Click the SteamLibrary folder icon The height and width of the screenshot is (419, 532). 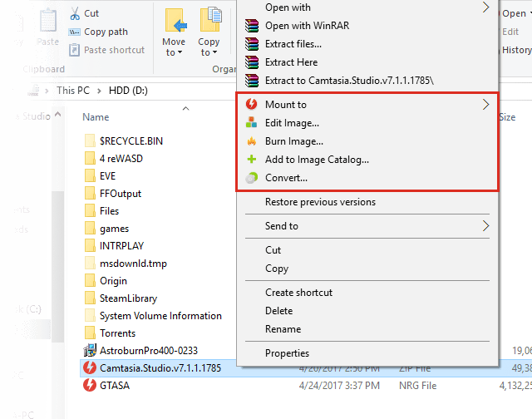pos(90,298)
